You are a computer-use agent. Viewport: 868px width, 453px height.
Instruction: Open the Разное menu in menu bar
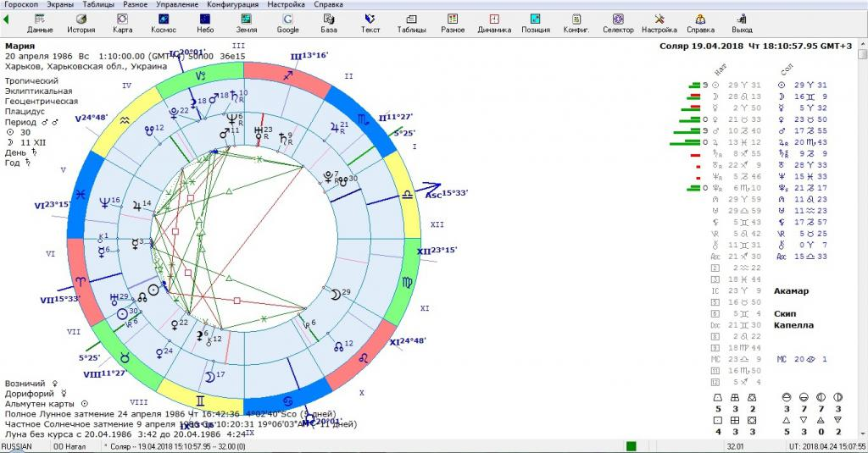pyautogui.click(x=135, y=4)
